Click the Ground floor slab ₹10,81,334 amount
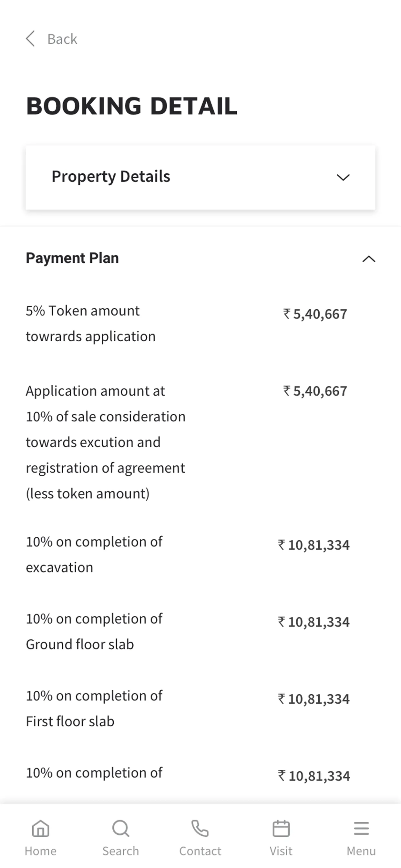Image resolution: width=401 pixels, height=868 pixels. (x=314, y=622)
